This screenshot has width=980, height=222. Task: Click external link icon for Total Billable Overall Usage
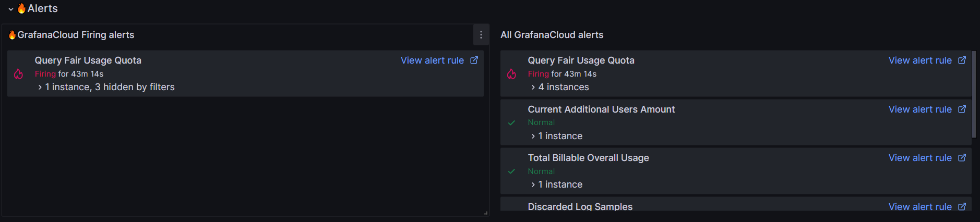click(x=962, y=158)
